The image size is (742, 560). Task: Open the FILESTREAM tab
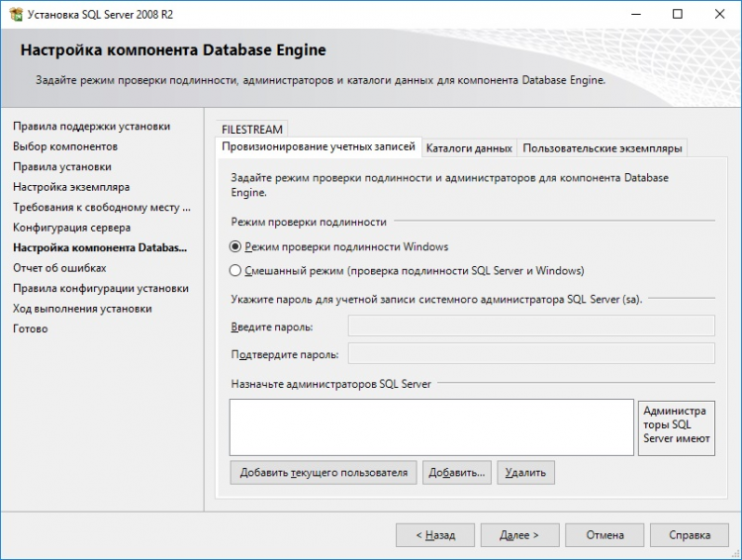252,129
